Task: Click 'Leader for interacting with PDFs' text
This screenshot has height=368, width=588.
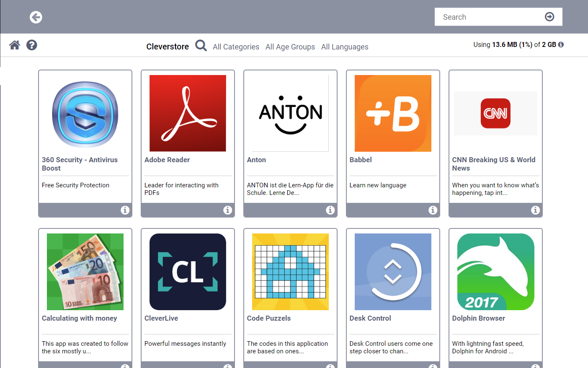Action: 181,189
